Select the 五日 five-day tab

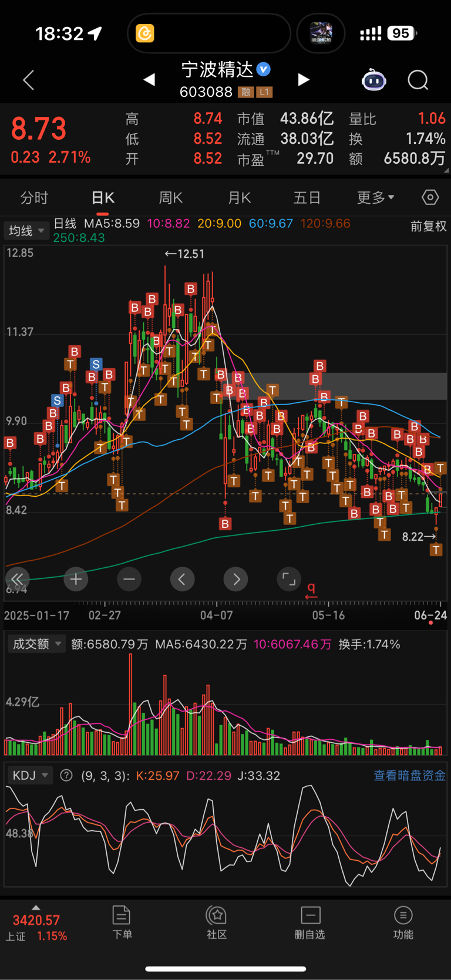[307, 197]
